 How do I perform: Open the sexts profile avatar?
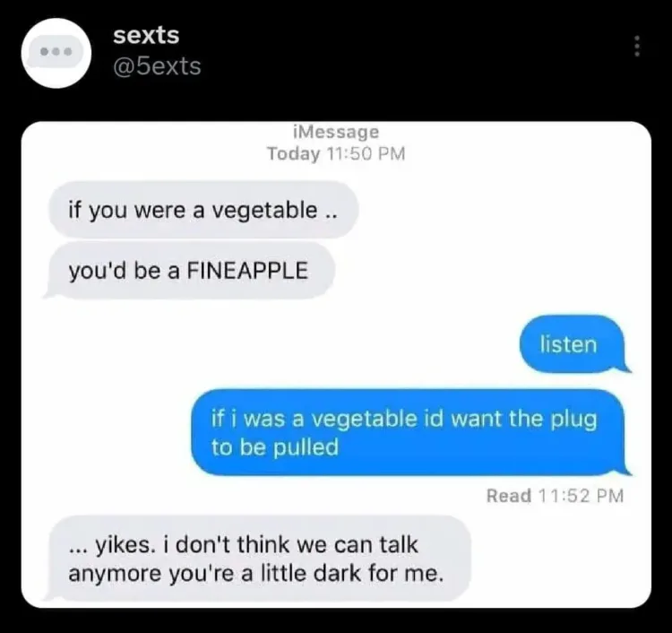56,53
